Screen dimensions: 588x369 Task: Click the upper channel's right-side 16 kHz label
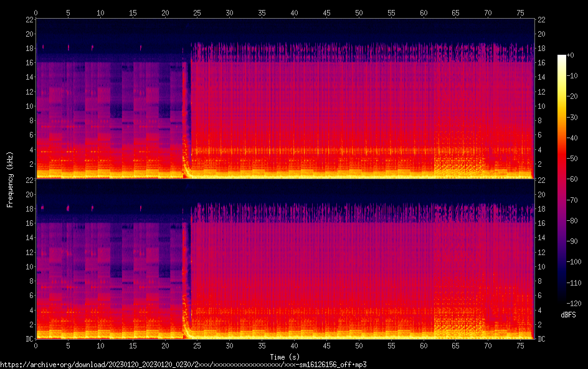pos(542,63)
